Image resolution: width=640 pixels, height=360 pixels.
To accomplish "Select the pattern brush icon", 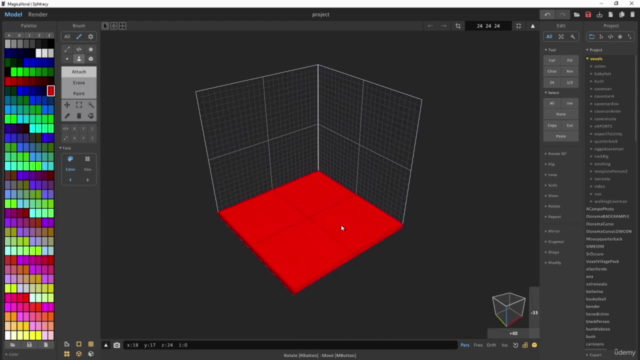I will (79, 49).
